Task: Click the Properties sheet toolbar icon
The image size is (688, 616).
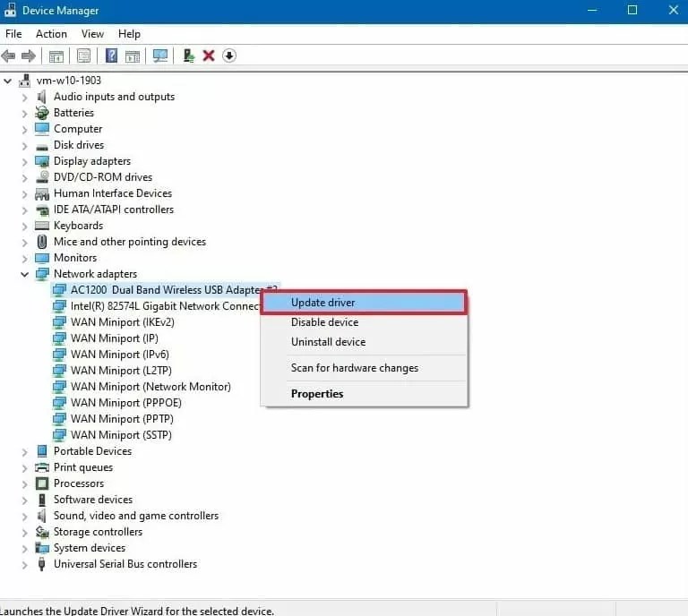Action: pos(84,56)
